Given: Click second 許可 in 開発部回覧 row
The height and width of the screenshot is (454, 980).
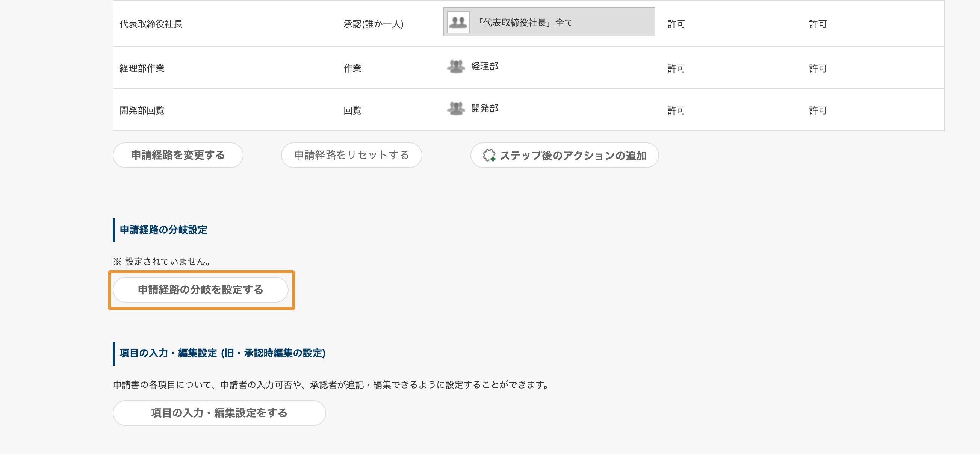Looking at the screenshot, I should (x=818, y=111).
